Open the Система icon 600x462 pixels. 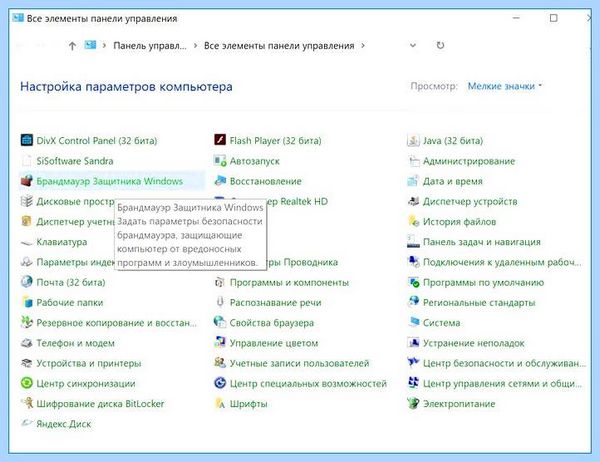pyautogui.click(x=413, y=322)
